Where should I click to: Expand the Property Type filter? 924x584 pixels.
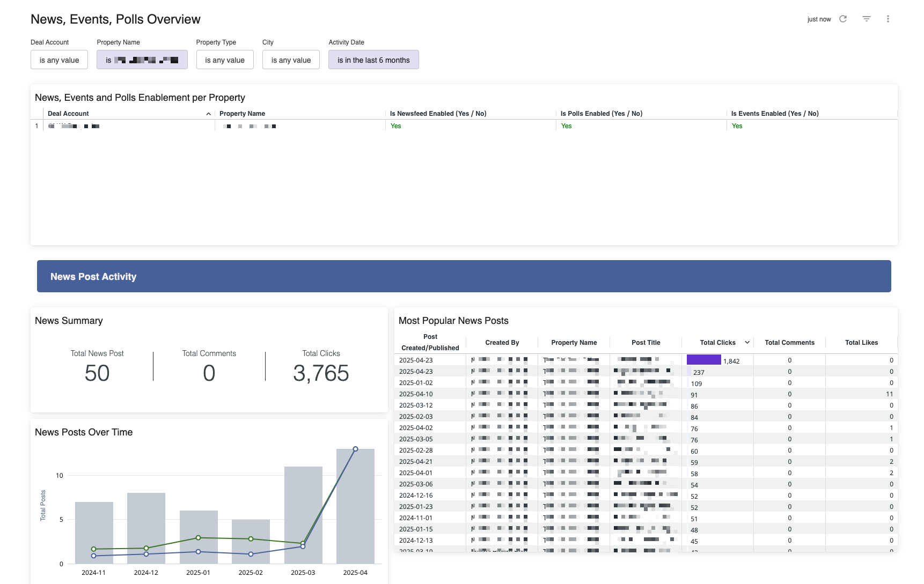pos(225,60)
